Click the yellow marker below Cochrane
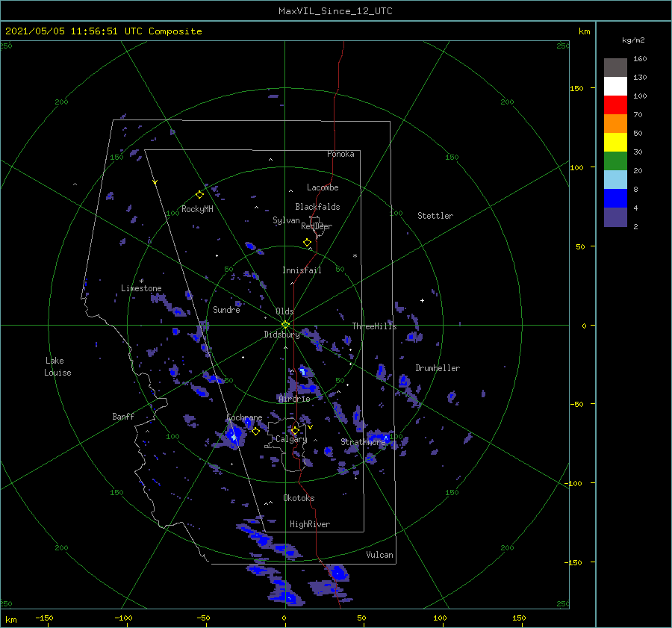This screenshot has width=672, height=628. click(255, 431)
